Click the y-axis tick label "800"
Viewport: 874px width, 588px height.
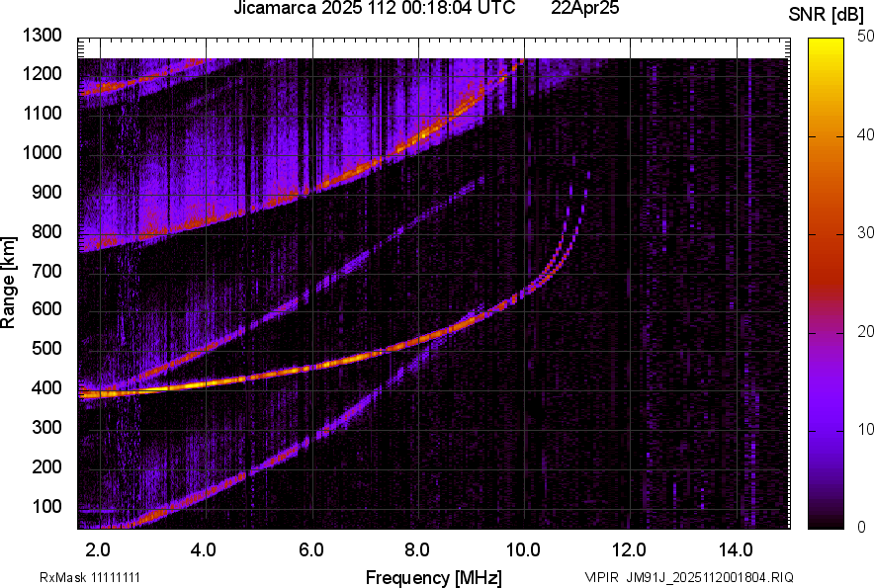[x=46, y=231]
